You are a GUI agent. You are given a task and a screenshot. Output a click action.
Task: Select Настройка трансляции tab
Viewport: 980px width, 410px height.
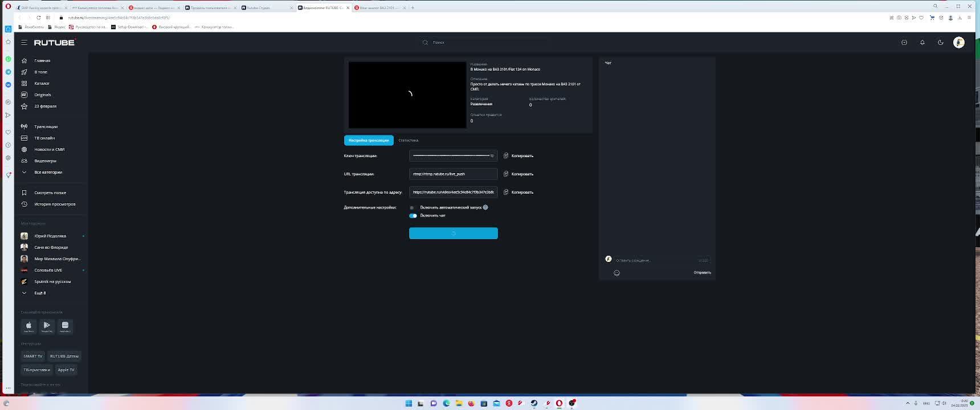point(369,140)
